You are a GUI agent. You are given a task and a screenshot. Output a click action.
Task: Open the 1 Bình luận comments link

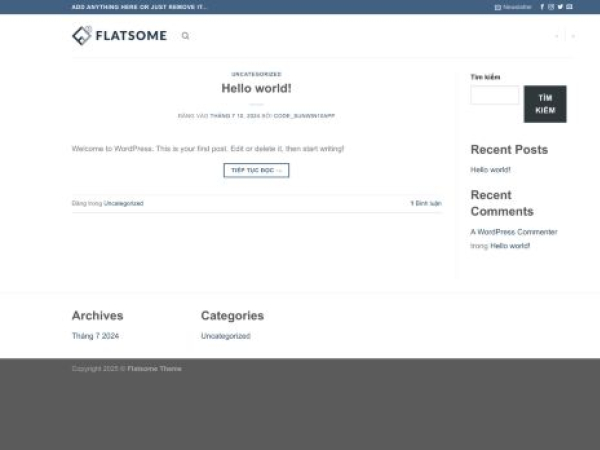coord(425,203)
